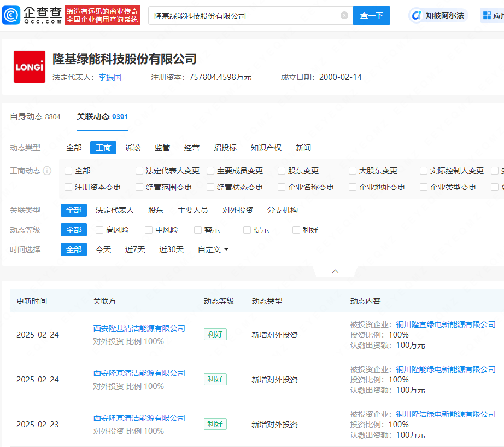Open 铜川隆洁绿电新能源有限公司 link
The width and height of the screenshot is (504, 447).
click(446, 414)
